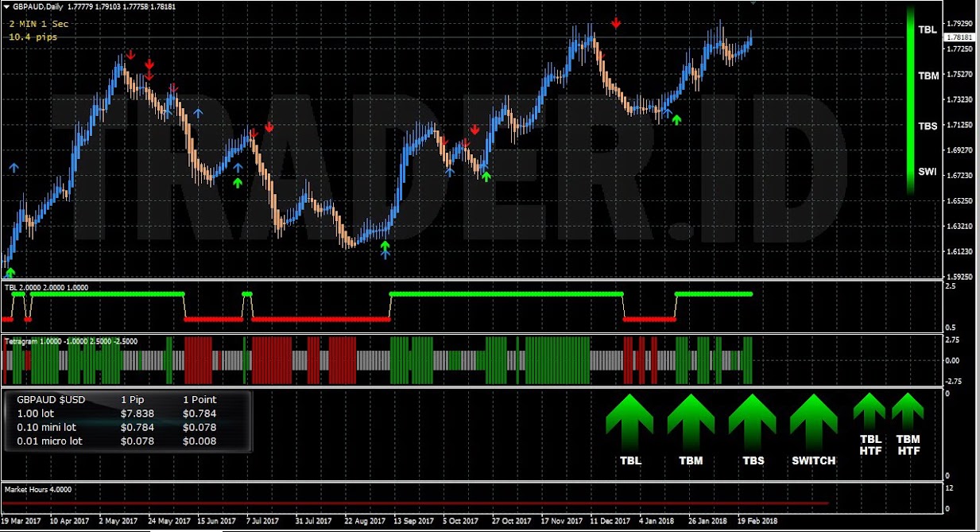The width and height of the screenshot is (980, 532).
Task: Click the $0.008 point value
Action: [x=199, y=441]
